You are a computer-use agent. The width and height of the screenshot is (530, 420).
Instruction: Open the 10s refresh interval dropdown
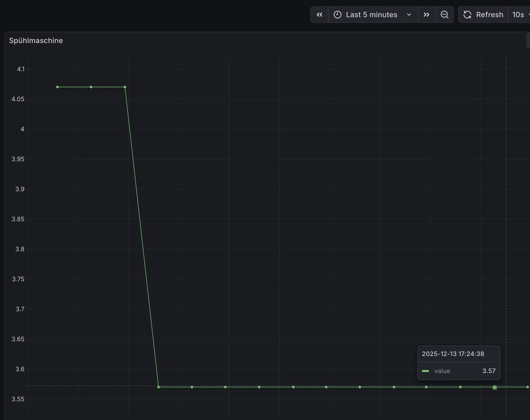519,15
